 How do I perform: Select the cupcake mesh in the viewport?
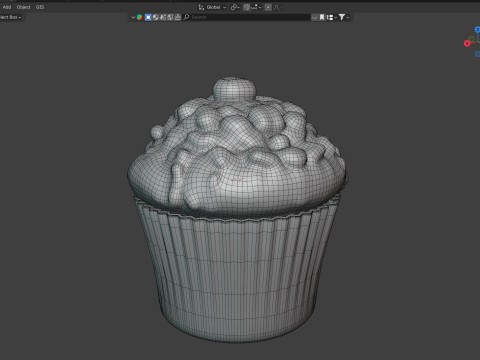click(x=237, y=210)
